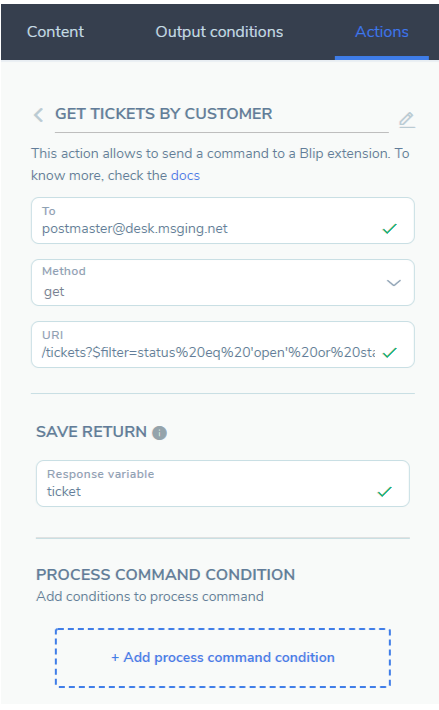Click into the Response variable field containing ticket
Viewport: 439px width, 710px height.
223,484
